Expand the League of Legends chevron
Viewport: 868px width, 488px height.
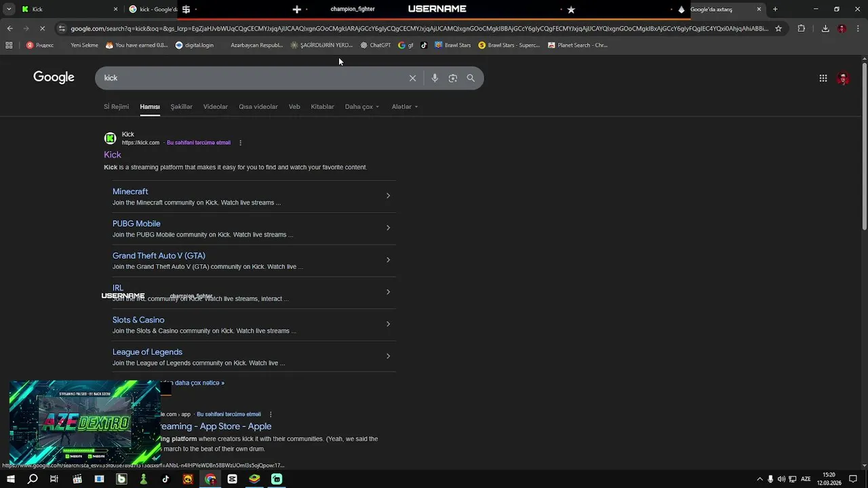(x=388, y=356)
